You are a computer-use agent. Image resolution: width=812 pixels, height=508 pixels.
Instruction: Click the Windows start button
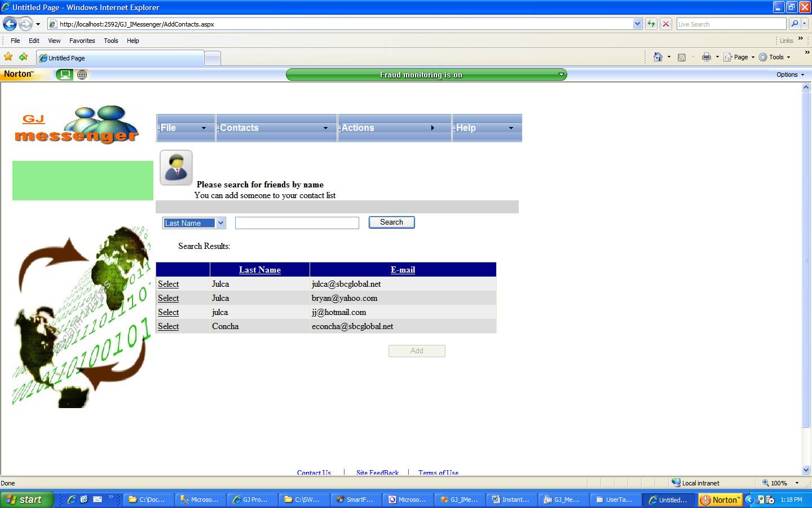(x=27, y=500)
